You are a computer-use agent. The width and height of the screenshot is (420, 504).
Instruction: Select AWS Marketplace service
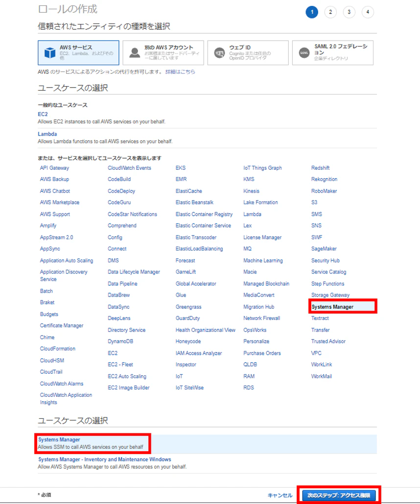click(x=60, y=202)
